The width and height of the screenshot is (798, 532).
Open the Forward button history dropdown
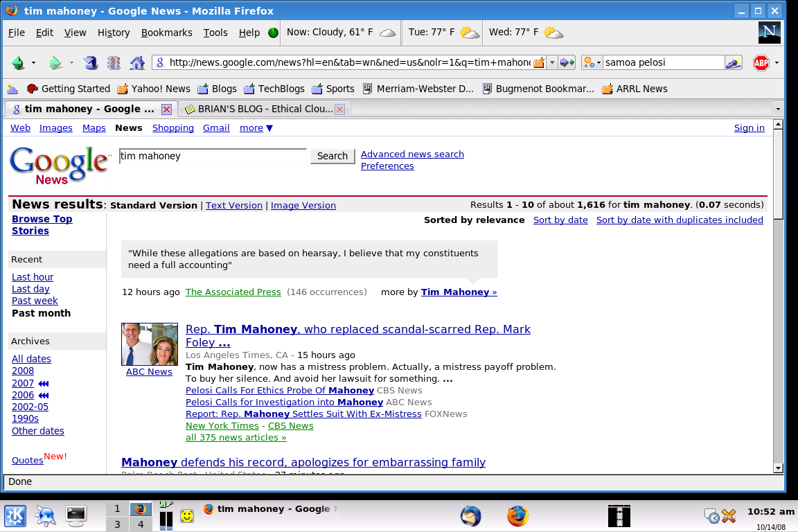tap(71, 63)
